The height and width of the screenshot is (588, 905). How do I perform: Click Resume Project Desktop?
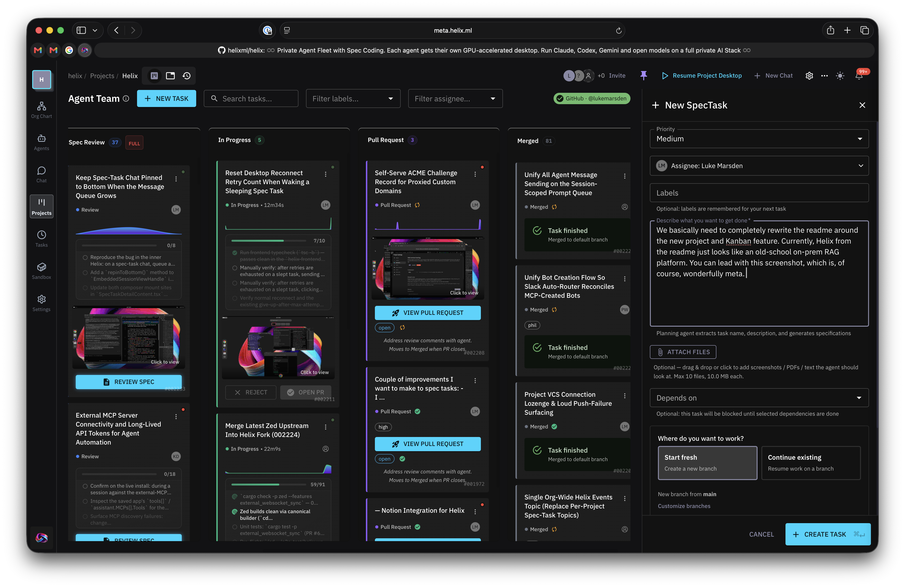point(702,76)
